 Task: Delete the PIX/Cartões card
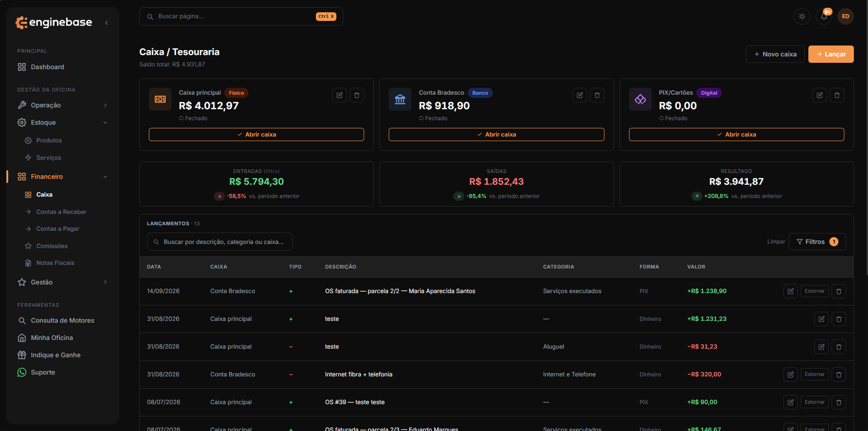(x=837, y=95)
